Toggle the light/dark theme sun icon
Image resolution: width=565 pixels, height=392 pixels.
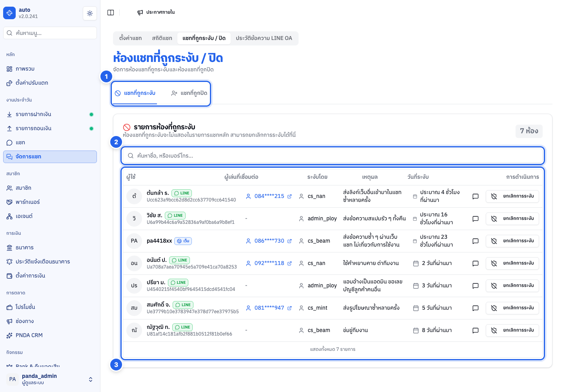coord(90,13)
